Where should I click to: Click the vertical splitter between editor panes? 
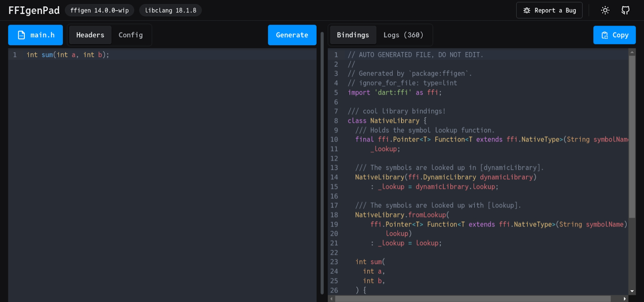click(x=322, y=161)
